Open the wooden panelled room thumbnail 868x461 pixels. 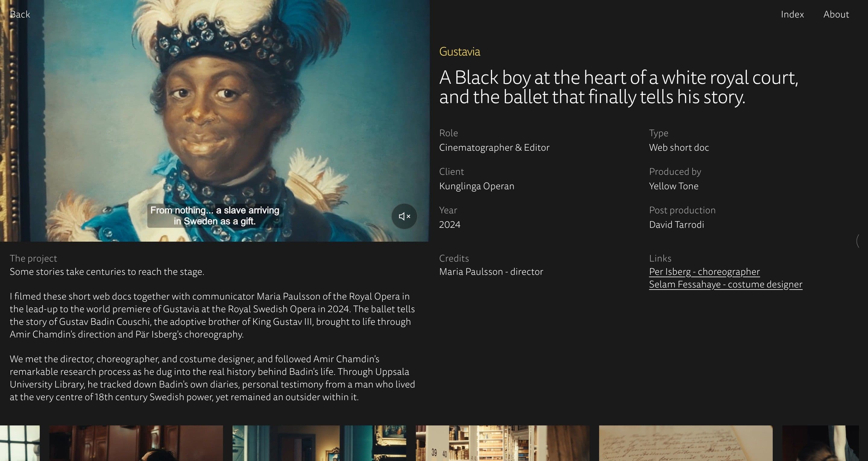136,443
